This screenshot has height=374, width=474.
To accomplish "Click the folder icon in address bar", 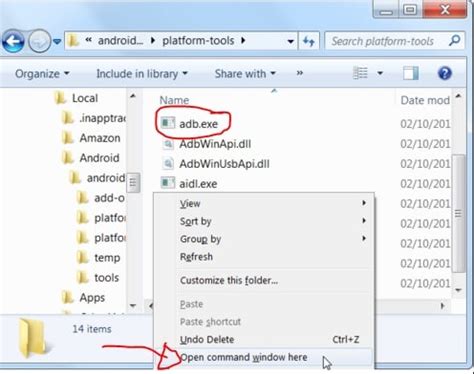I will tap(73, 41).
